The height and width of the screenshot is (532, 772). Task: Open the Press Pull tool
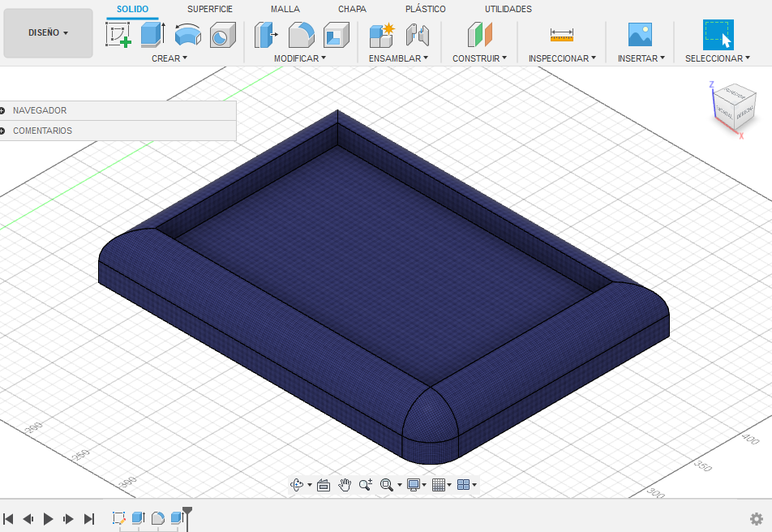pos(264,36)
